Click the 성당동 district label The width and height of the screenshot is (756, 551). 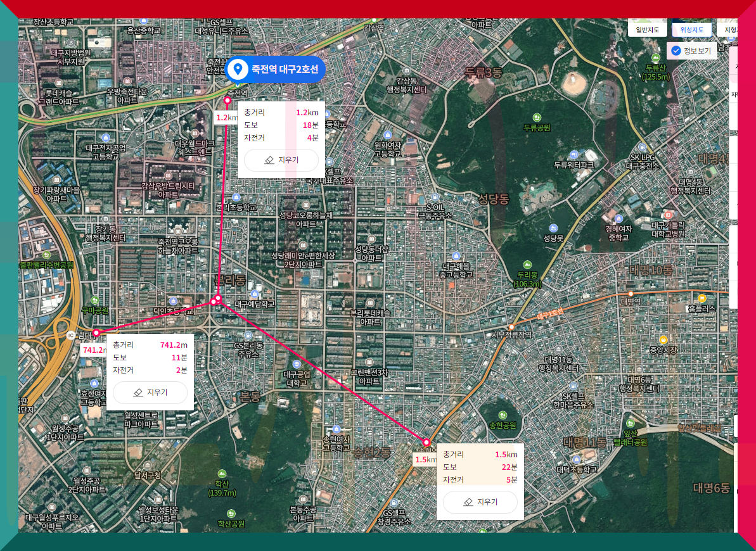tap(493, 199)
